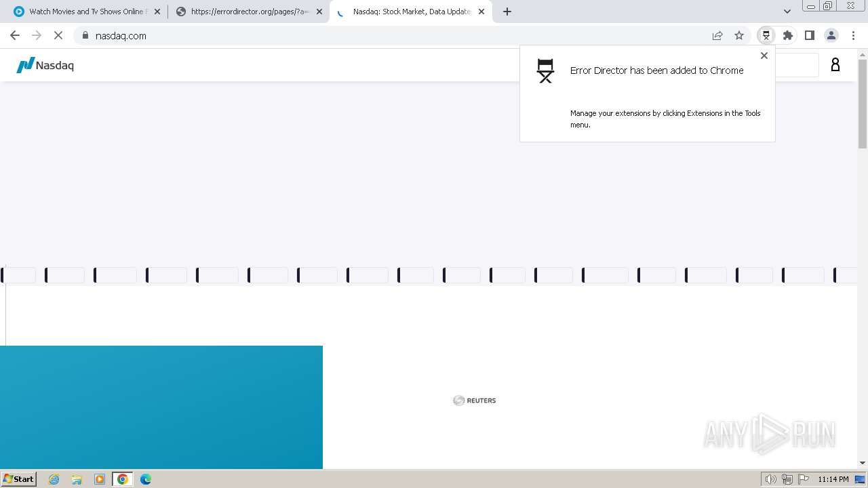Open the site lock info icon
This screenshot has width=868, height=488.
(85, 35)
